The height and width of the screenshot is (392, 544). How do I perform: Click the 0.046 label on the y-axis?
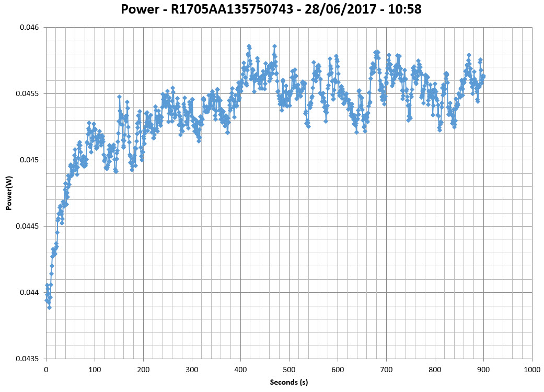click(x=31, y=27)
